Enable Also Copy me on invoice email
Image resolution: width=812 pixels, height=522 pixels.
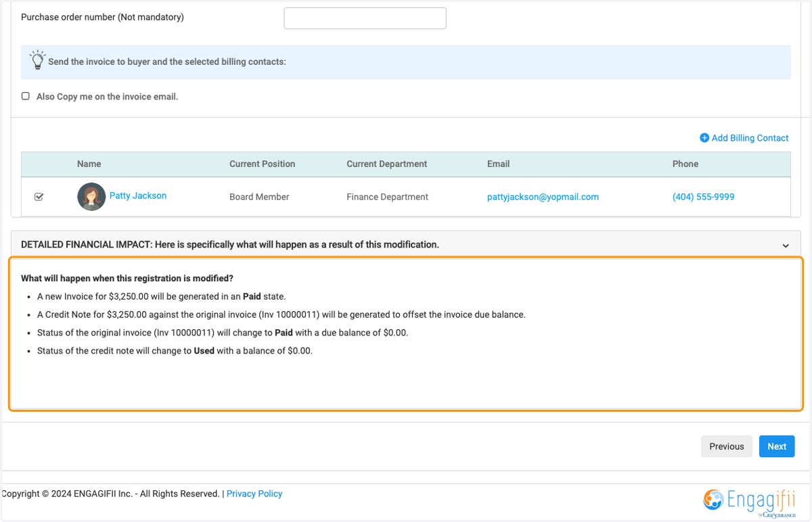(26, 96)
